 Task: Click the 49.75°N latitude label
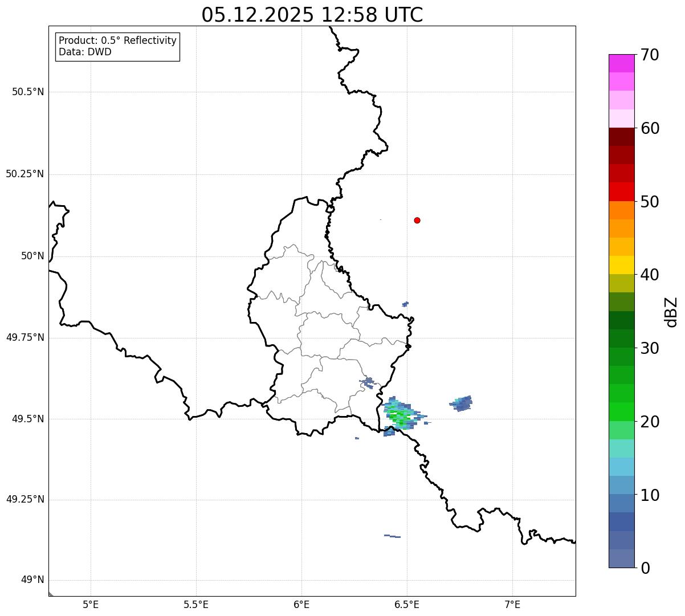pyautogui.click(x=25, y=338)
